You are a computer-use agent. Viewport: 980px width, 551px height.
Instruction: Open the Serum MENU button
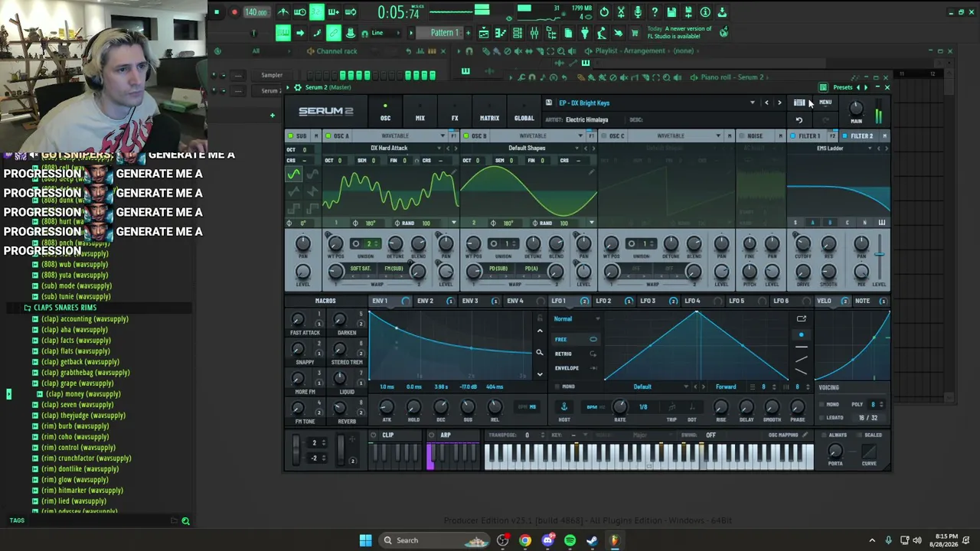tap(825, 103)
